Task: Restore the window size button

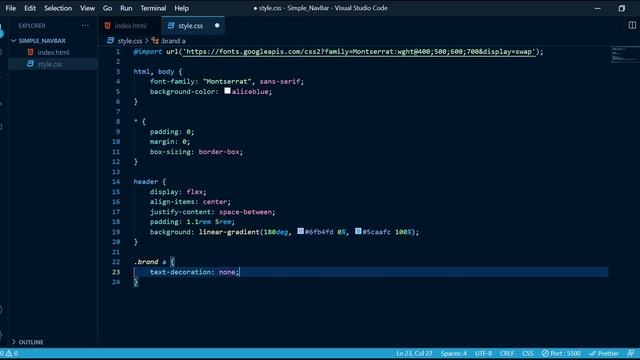Action: (x=621, y=8)
